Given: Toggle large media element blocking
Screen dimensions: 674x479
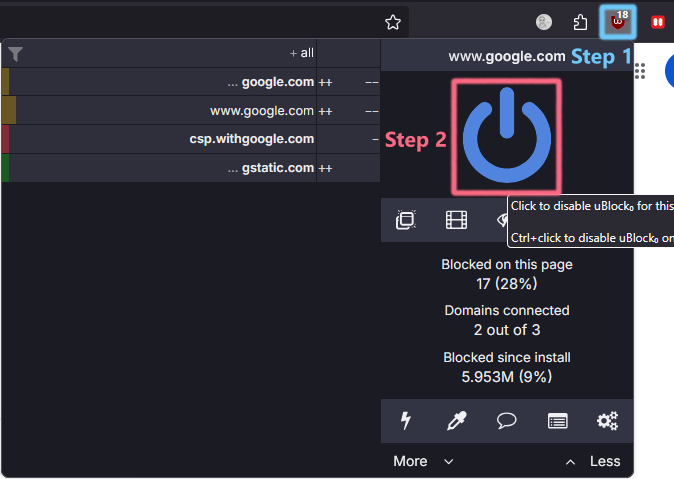Looking at the screenshot, I should point(456,220).
